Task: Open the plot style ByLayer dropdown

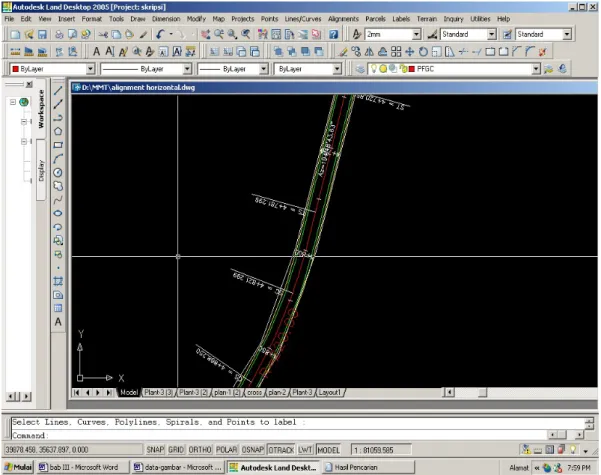Action: [337, 69]
